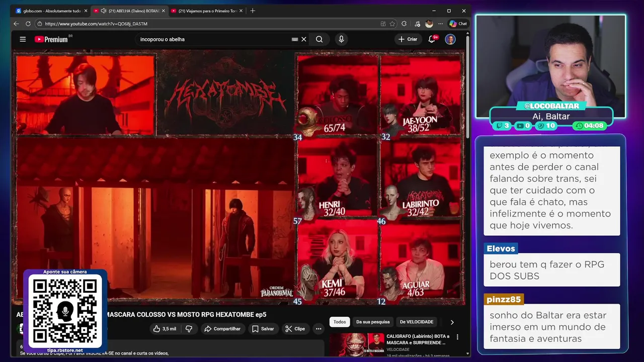The image size is (644, 362).
Task: Open the on-screen keyboard in search box
Action: [295, 39]
